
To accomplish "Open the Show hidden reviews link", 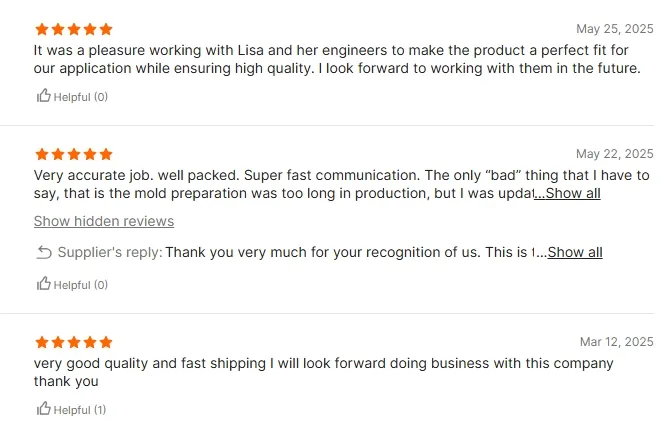I will (x=104, y=222).
